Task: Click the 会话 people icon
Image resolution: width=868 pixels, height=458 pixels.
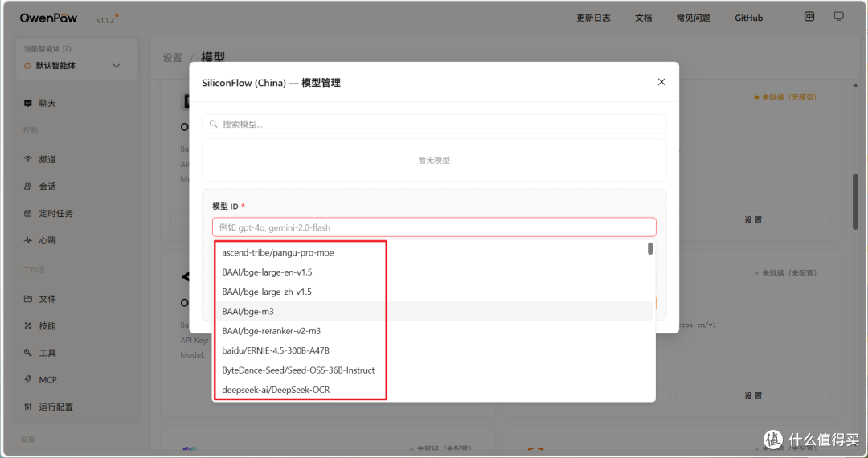Action: tap(27, 186)
